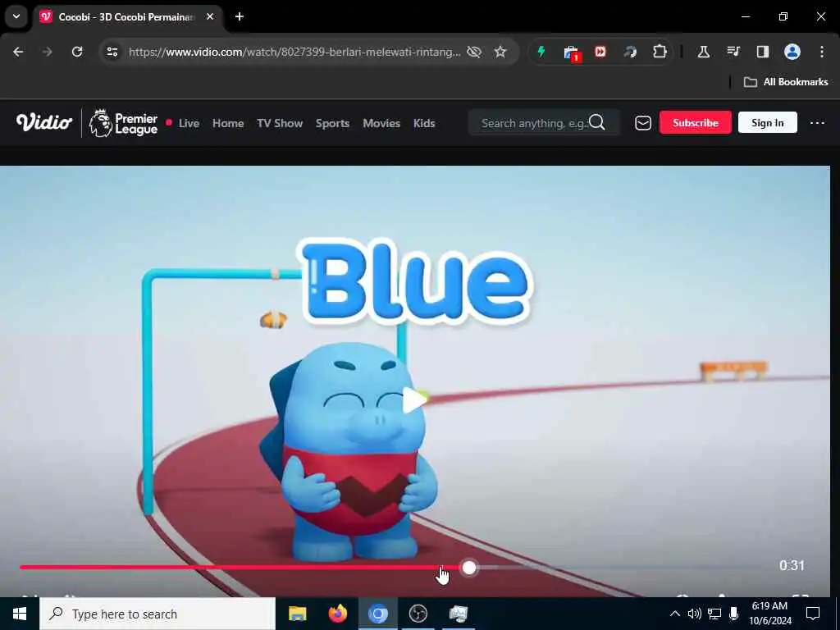Image resolution: width=840 pixels, height=630 pixels.
Task: Open the inbox notifications icon
Action: (643, 123)
